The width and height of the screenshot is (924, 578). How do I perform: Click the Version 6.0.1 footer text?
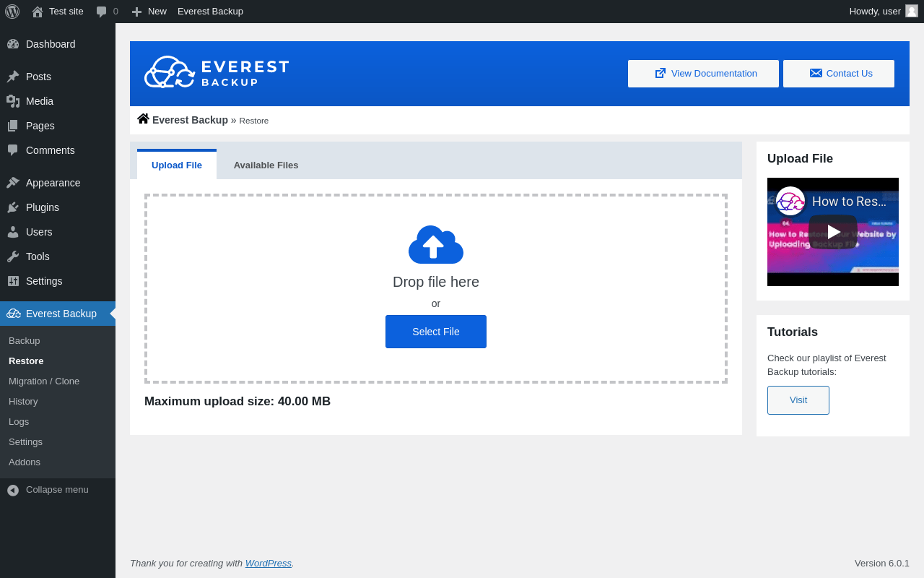pos(882,563)
